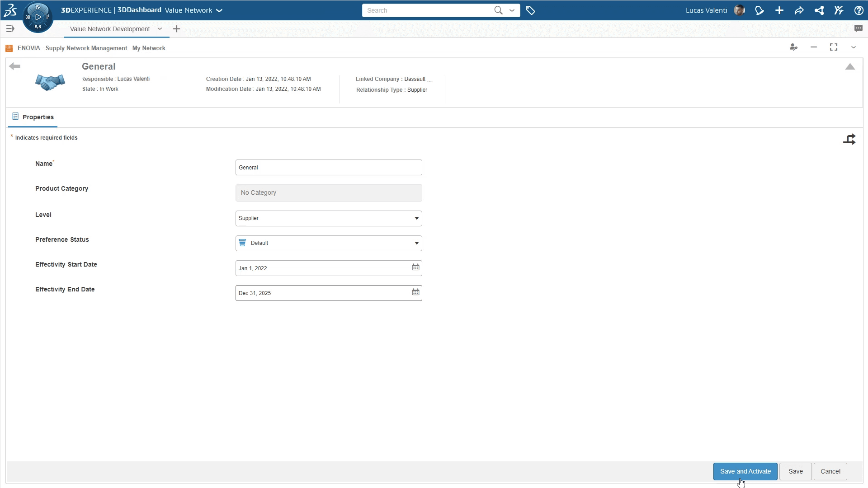Open the widget menu chevron
This screenshot has width=868, height=488.
pos(854,47)
